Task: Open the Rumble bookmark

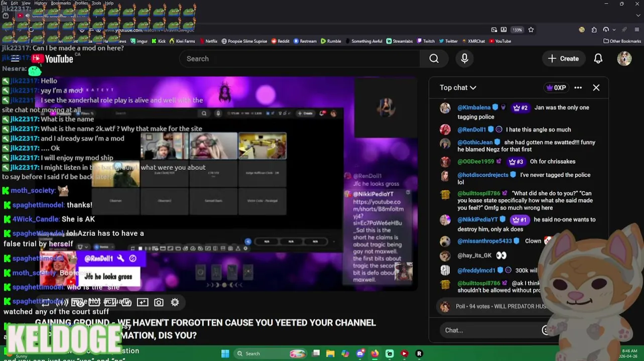Action: tap(331, 41)
